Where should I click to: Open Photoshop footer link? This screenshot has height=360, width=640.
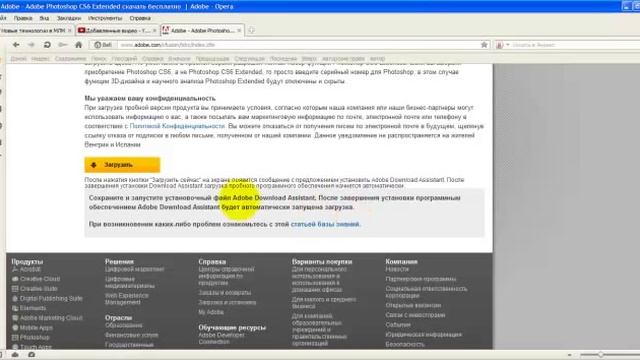pos(35,338)
